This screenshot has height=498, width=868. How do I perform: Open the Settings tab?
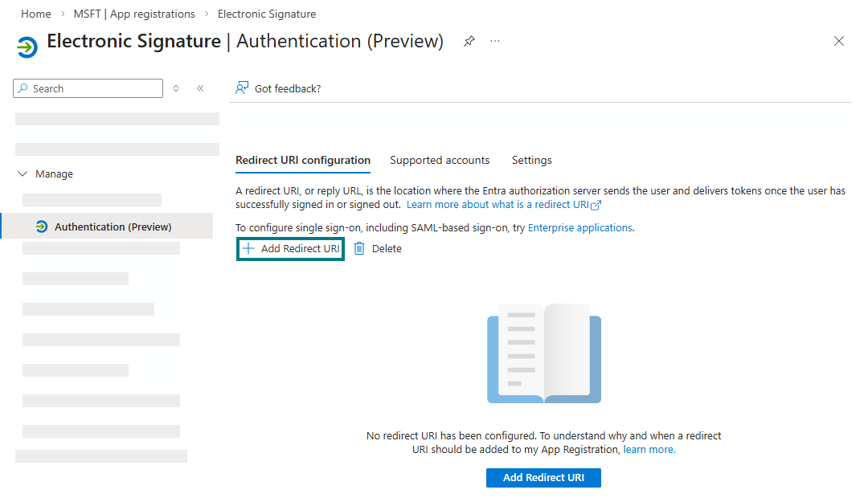point(531,160)
